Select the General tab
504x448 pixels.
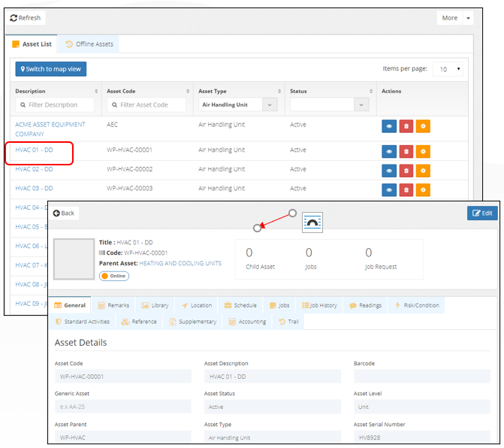(x=70, y=305)
